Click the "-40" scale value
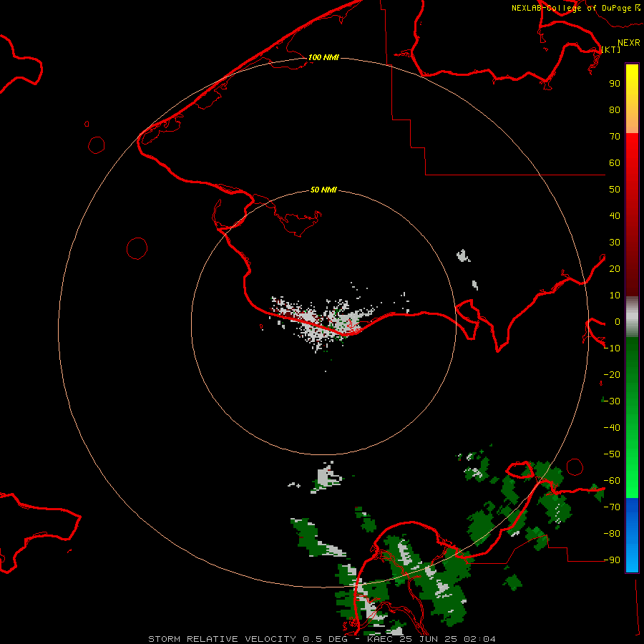This screenshot has height=644, width=644. click(612, 428)
